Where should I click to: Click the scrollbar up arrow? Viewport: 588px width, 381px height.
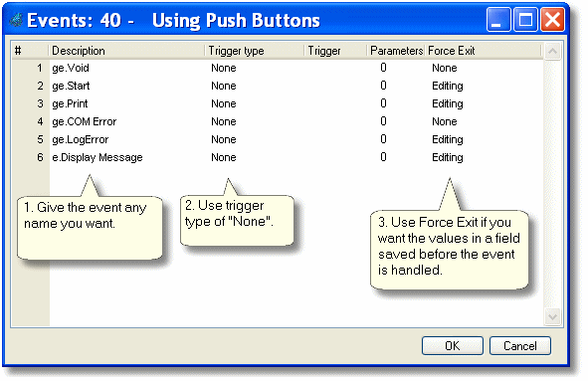point(552,52)
